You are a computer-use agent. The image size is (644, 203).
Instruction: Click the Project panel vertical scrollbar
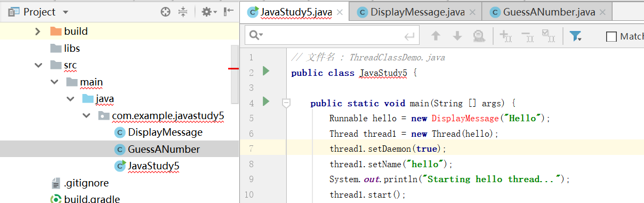point(235,75)
